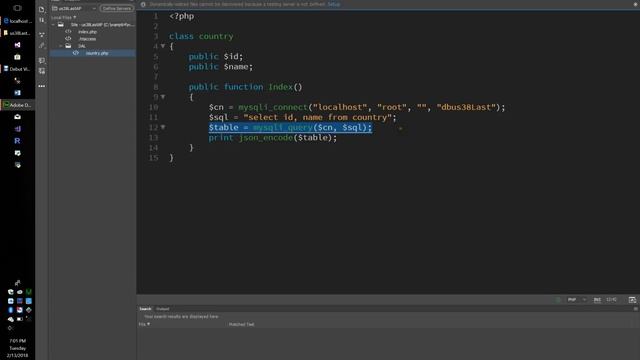The image size is (640, 360).
Task: Open the file explorer taskbar window item
Action: pos(18,33)
